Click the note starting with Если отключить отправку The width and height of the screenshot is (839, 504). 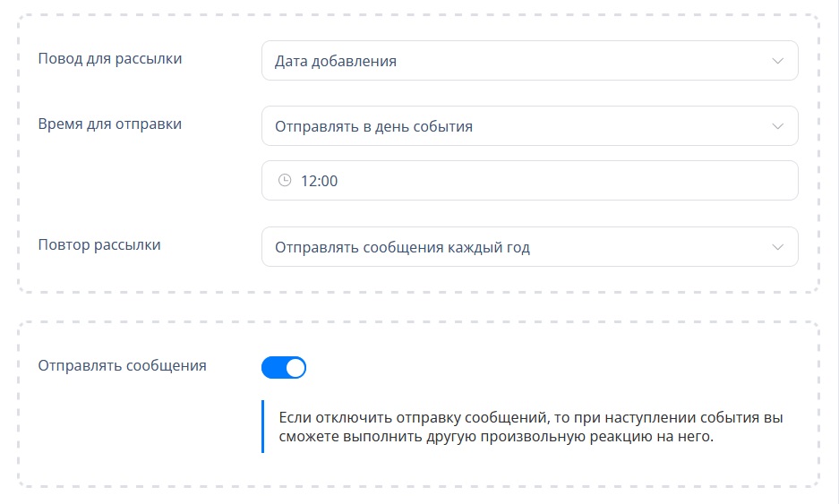(531, 426)
